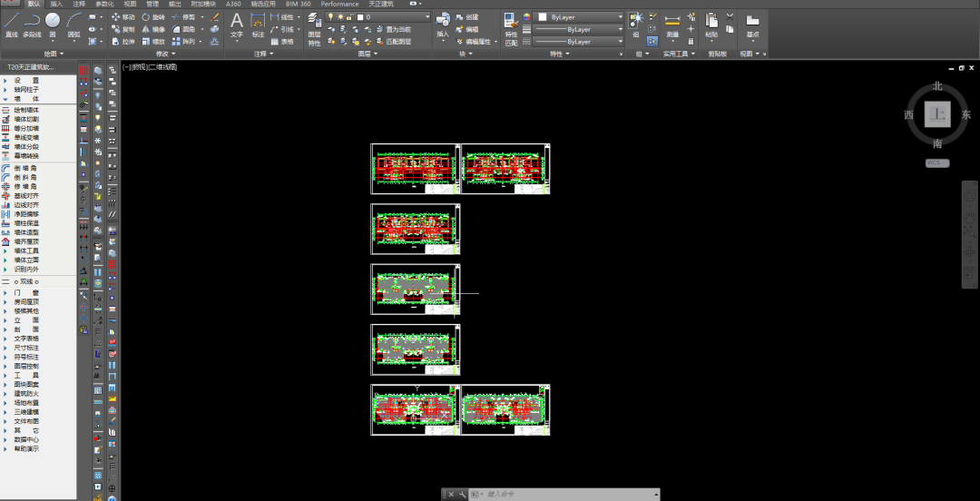Image resolution: width=980 pixels, height=501 pixels.
Task: Click the command line input field
Action: 569,494
